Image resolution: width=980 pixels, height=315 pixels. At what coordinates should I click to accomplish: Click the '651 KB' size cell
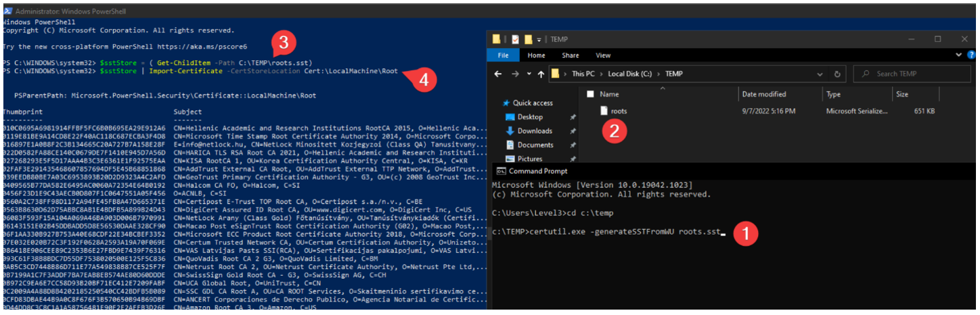(925, 111)
